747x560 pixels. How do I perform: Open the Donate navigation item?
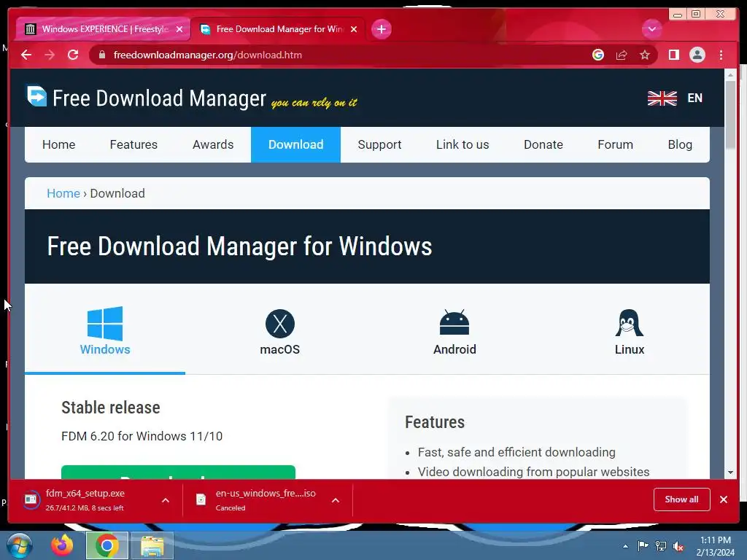pyautogui.click(x=543, y=144)
